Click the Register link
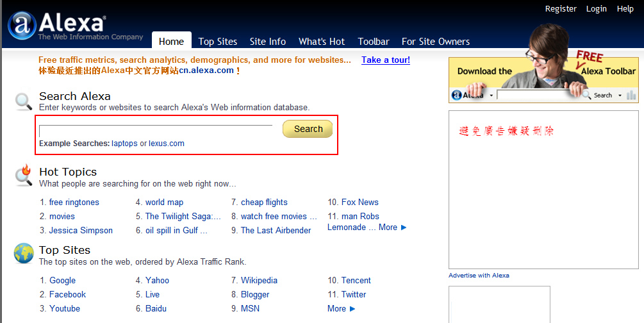This screenshot has height=323, width=644. click(561, 8)
